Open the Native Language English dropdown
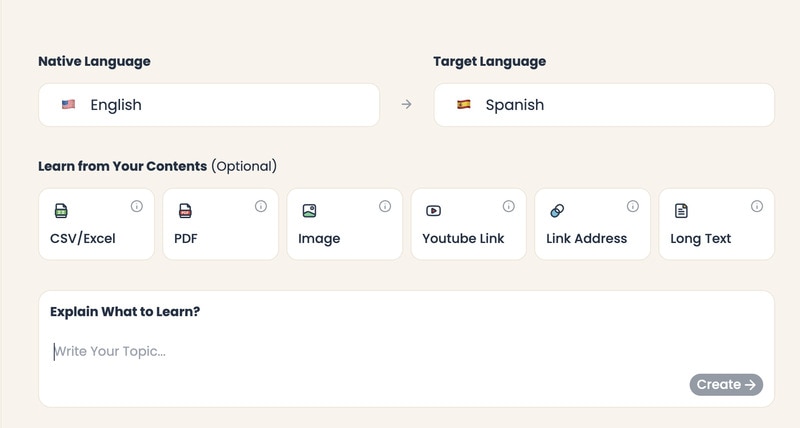This screenshot has width=800, height=428. [209, 105]
